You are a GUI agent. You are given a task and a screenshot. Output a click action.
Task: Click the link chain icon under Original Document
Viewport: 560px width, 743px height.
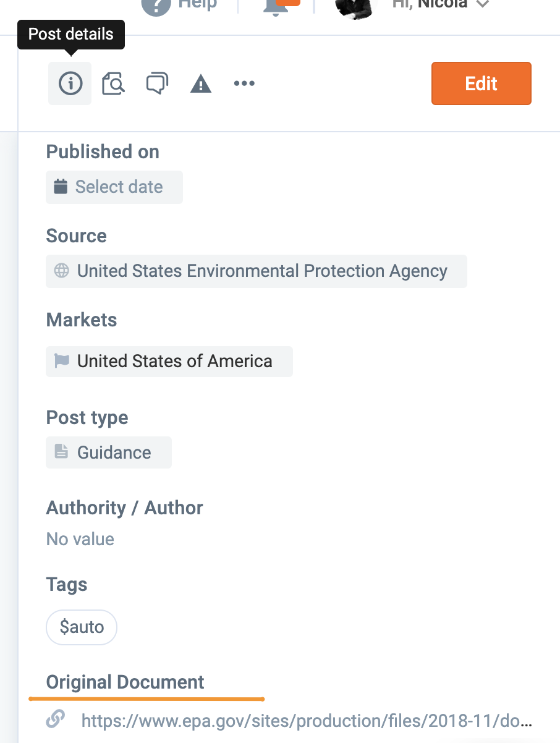click(56, 719)
